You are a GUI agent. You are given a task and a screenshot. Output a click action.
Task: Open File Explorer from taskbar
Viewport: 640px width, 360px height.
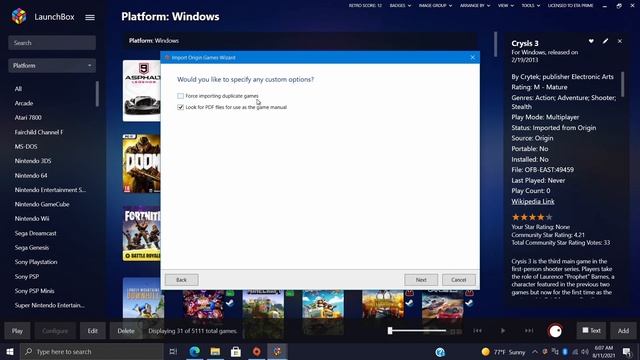[x=215, y=351]
